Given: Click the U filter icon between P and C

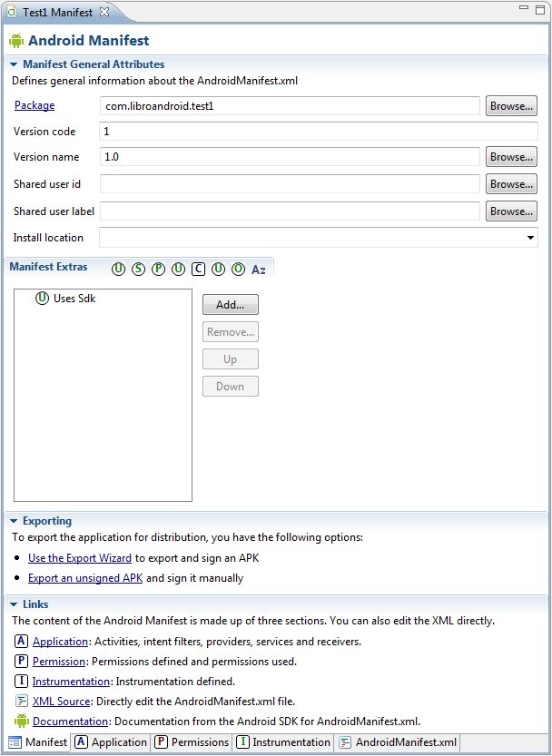Looking at the screenshot, I should tap(178, 269).
